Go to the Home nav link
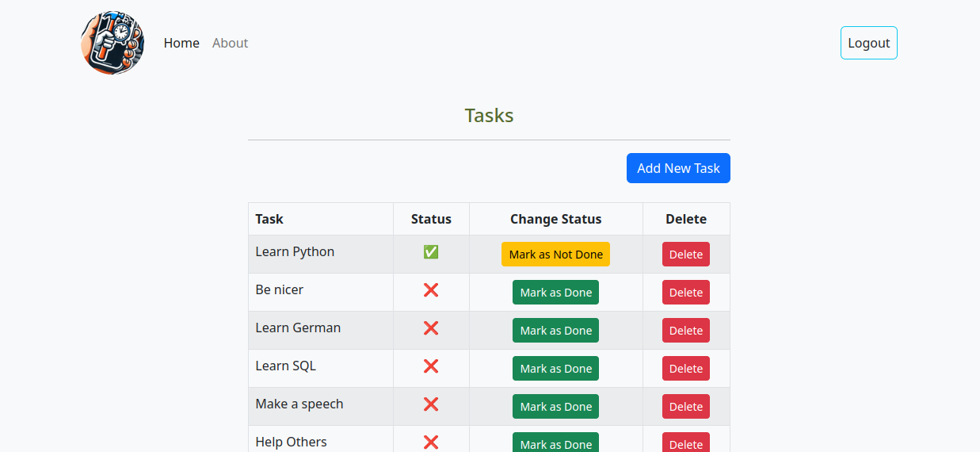Image resolution: width=980 pixels, height=452 pixels. [181, 43]
